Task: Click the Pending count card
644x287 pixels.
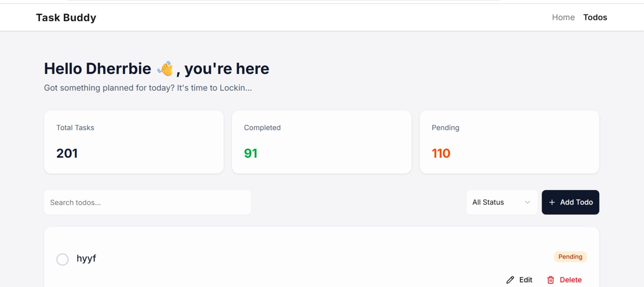Action: (509, 142)
